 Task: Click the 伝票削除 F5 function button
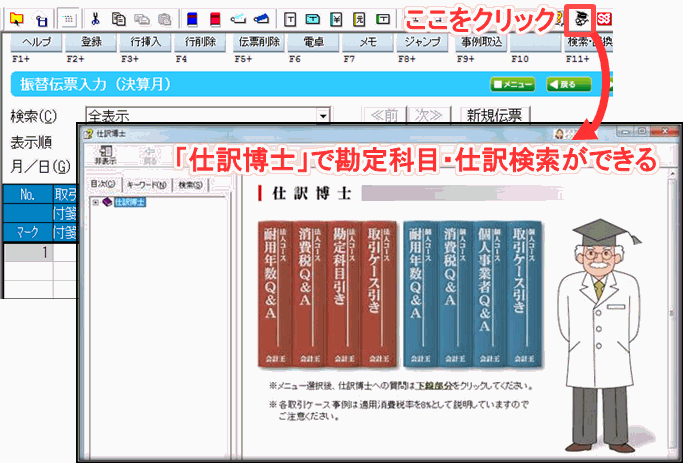click(x=259, y=42)
